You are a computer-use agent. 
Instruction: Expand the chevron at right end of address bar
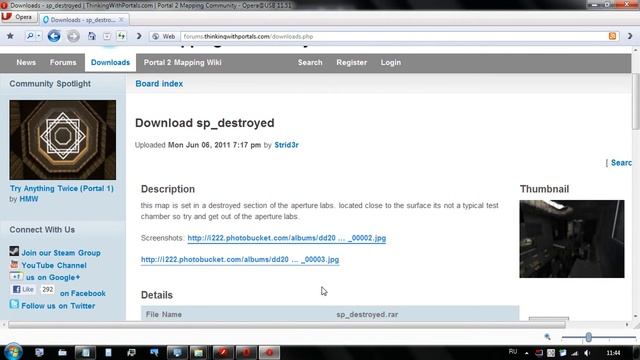coord(630,36)
